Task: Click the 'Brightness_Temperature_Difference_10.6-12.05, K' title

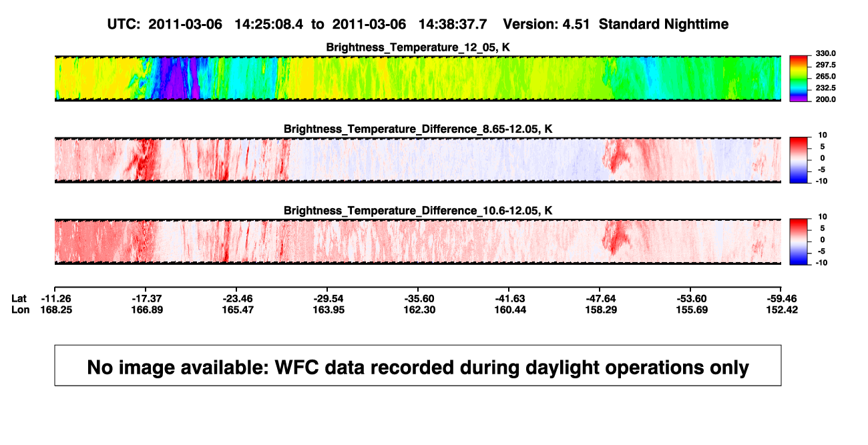Action: pos(418,210)
